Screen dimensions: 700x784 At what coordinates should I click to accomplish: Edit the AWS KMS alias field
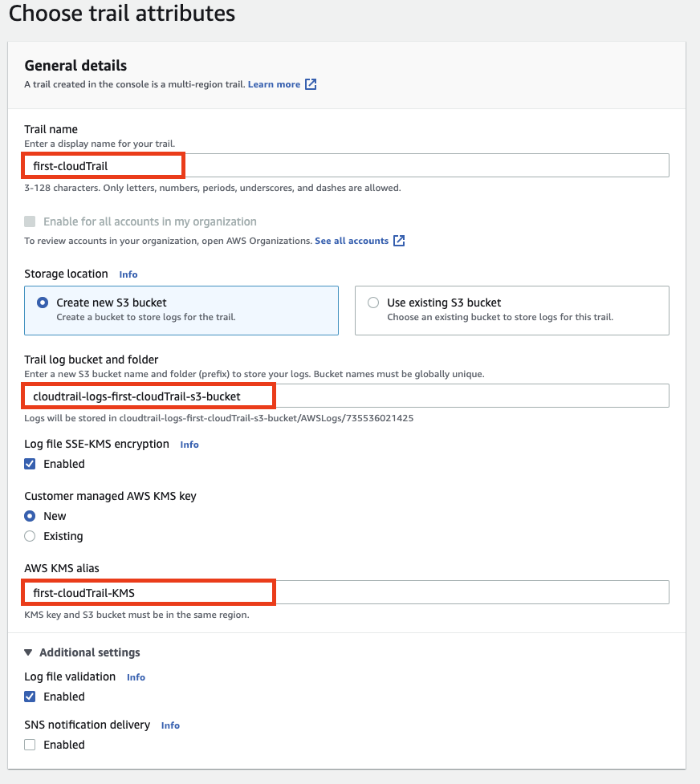[346, 592]
